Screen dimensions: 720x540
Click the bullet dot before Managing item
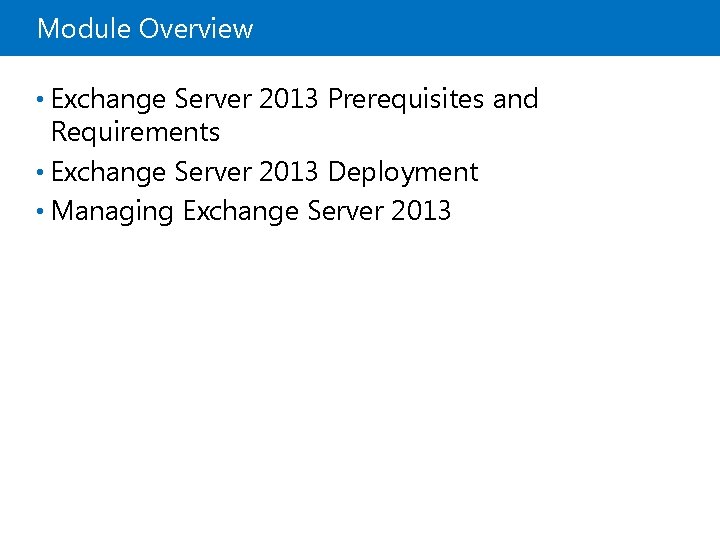(39, 212)
